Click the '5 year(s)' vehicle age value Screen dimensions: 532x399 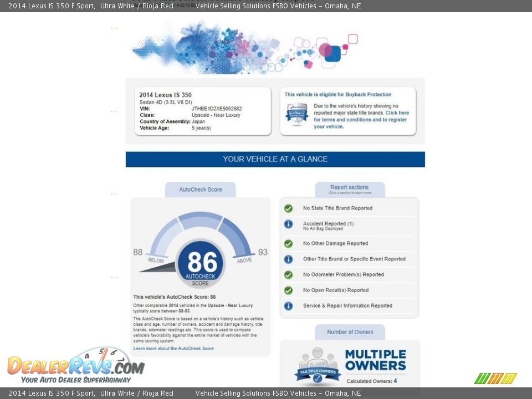pos(201,128)
